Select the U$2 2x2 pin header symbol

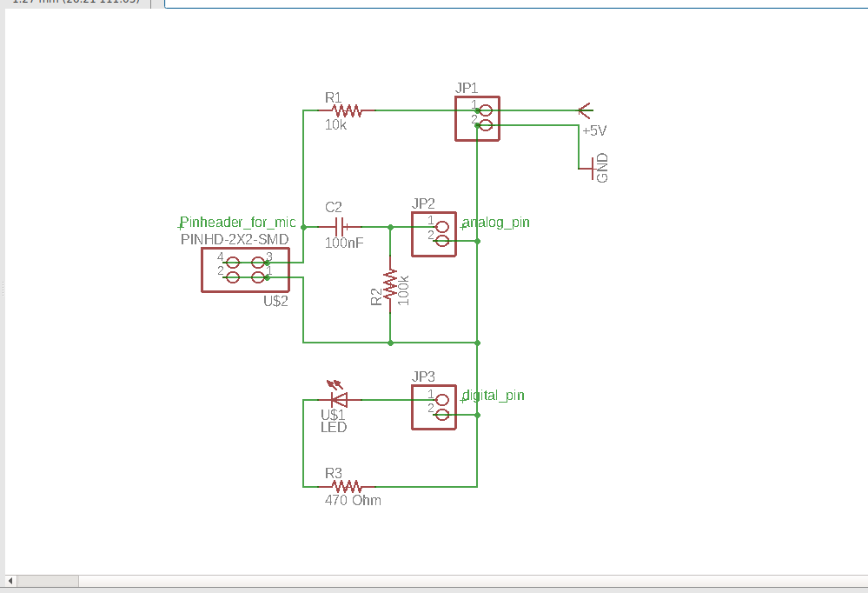click(x=245, y=270)
